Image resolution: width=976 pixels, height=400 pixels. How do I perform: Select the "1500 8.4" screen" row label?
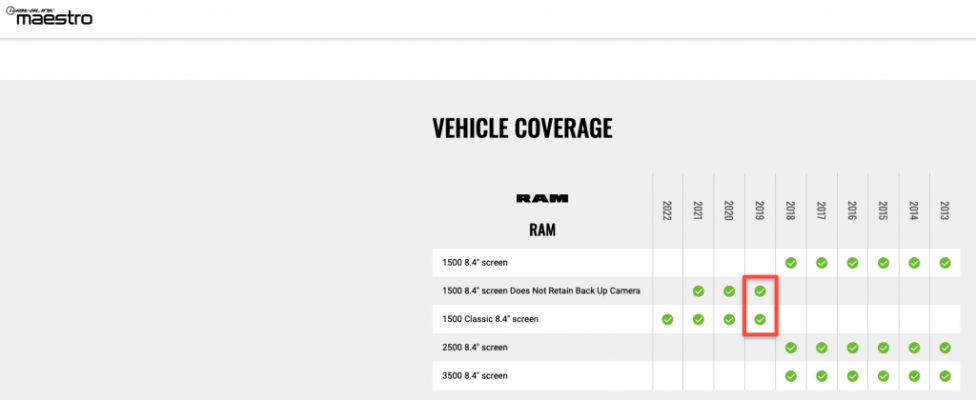click(x=475, y=263)
